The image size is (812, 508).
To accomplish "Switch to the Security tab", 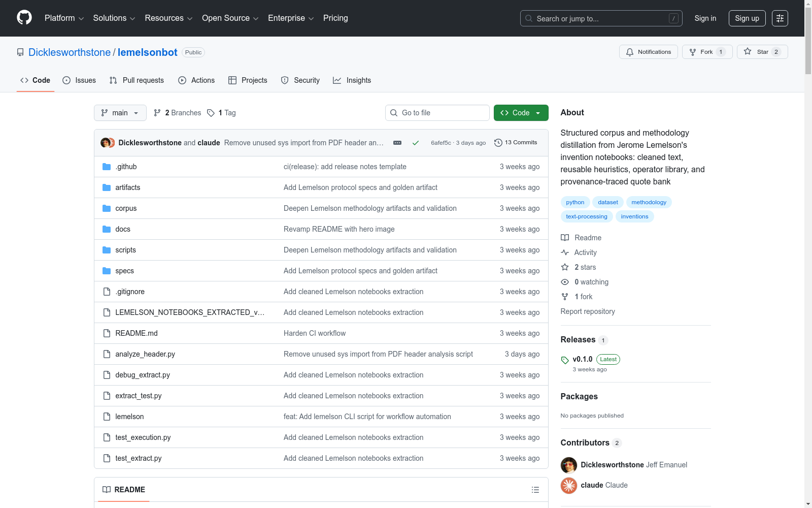I will pos(300,80).
